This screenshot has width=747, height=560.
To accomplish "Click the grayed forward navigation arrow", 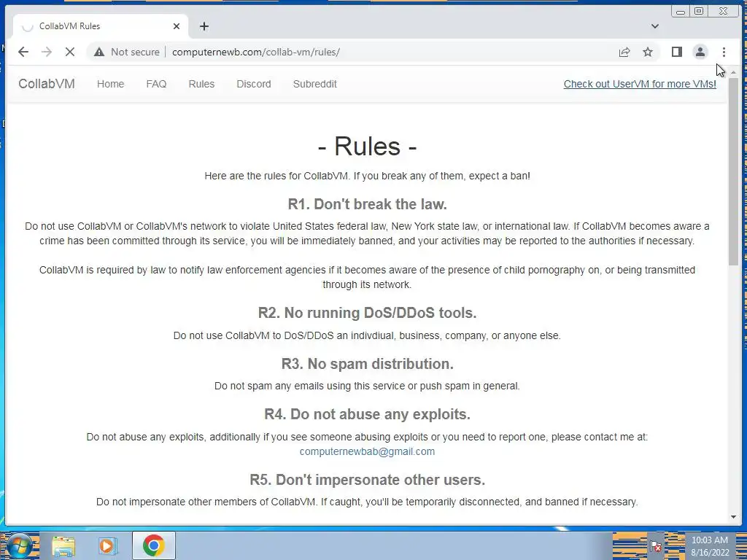I will click(x=46, y=52).
